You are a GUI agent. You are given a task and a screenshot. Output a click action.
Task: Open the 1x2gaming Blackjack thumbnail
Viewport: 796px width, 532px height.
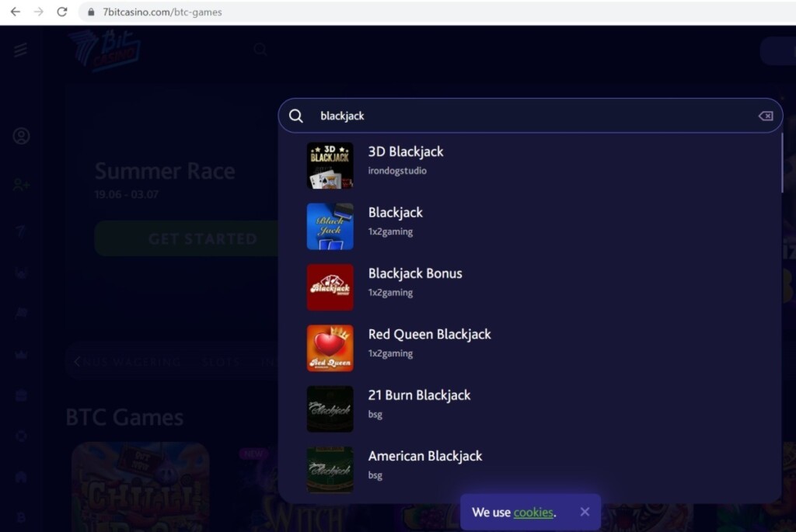tap(330, 227)
